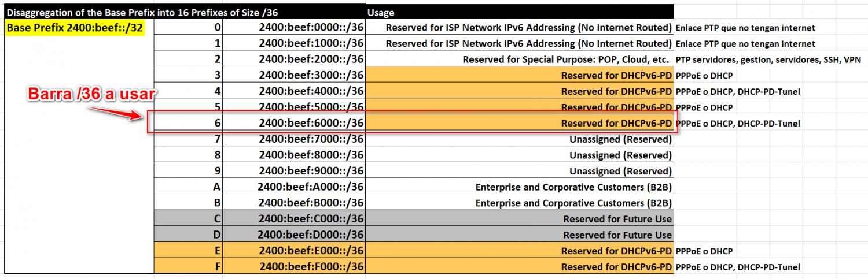Select the Reserved for Special Purpose usage cell
Screen dimensions: 868x279
(x=567, y=59)
